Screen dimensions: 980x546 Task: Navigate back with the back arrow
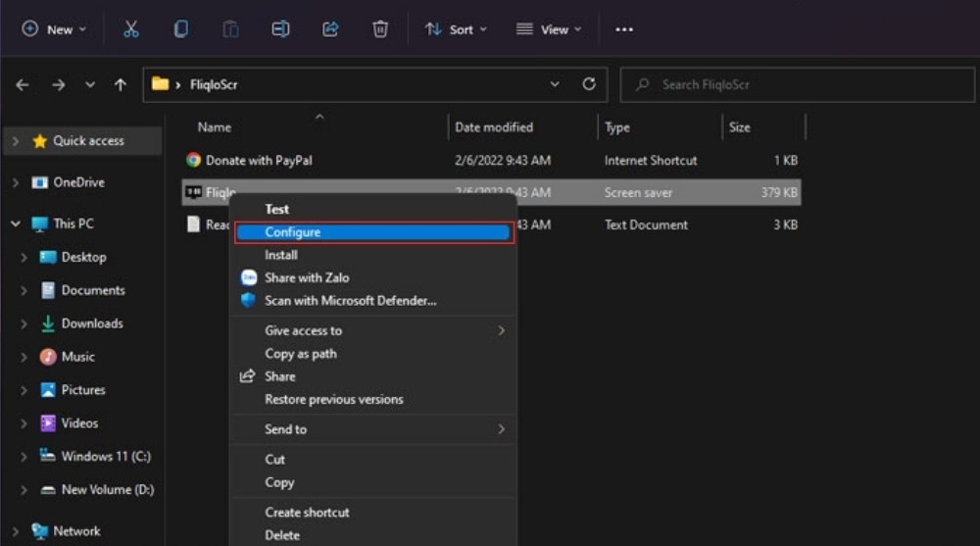coord(23,84)
